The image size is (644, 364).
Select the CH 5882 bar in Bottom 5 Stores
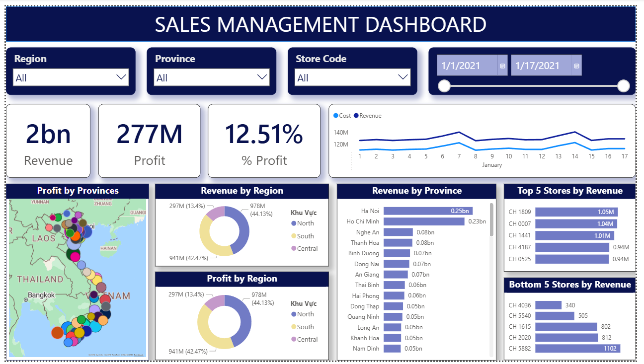coord(576,349)
